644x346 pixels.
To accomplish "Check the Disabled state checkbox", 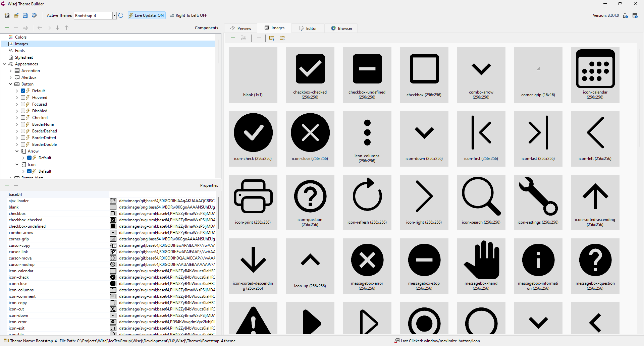I will click(23, 111).
